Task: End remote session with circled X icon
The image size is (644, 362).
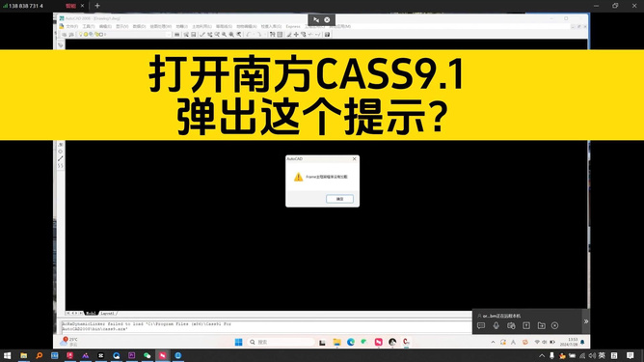Action: (x=555, y=325)
